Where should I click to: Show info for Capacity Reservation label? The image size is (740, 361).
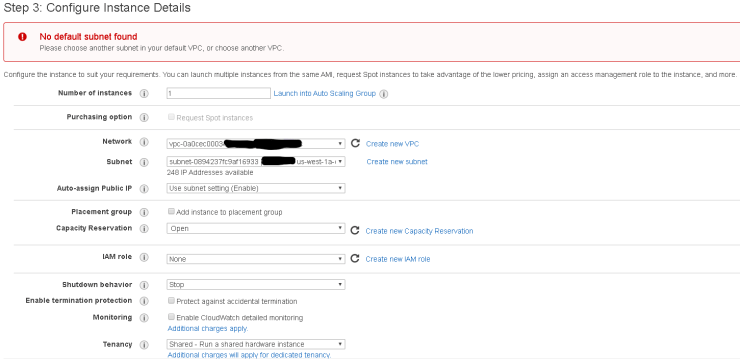(x=144, y=228)
